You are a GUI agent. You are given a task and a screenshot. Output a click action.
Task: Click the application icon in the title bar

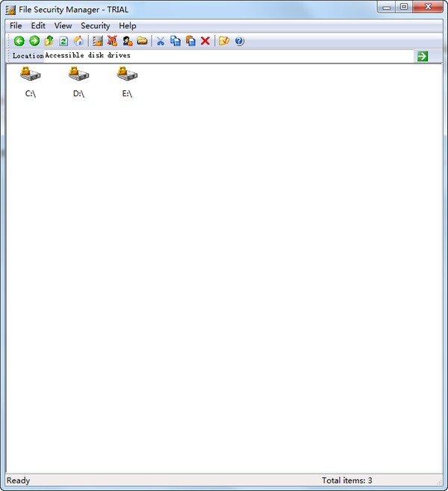pos(10,10)
